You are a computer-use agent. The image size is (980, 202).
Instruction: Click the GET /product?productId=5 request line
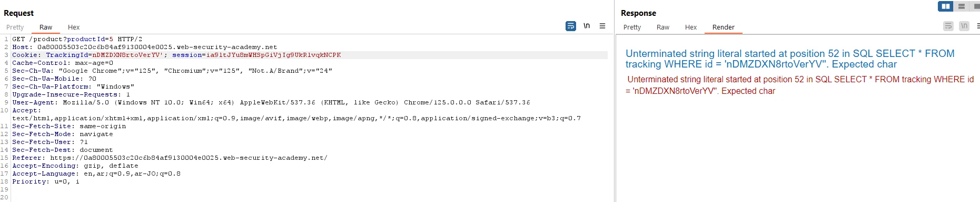[x=77, y=39]
